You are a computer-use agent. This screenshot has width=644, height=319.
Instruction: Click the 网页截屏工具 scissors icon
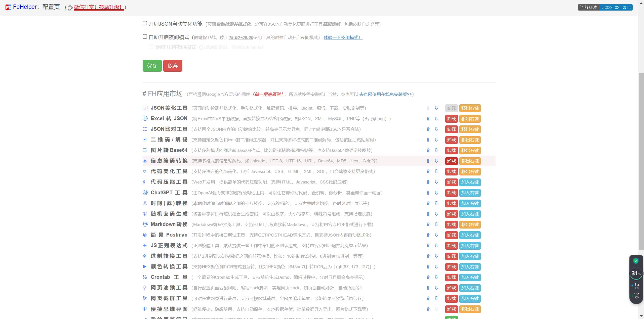(145, 298)
